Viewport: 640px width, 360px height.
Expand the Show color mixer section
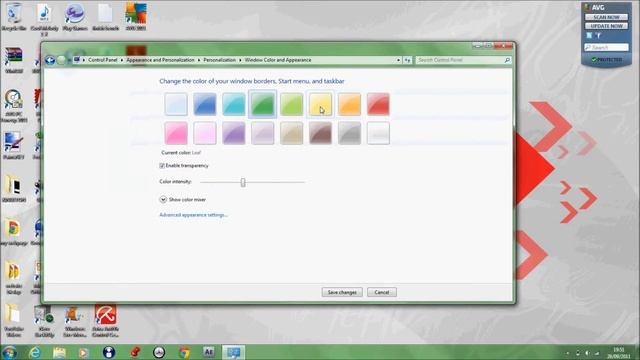(163, 200)
